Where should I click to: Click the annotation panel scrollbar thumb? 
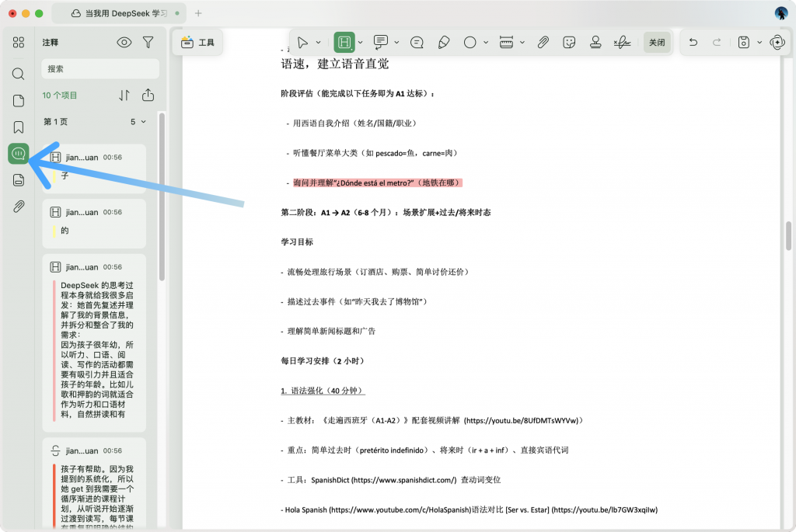[x=162, y=196]
